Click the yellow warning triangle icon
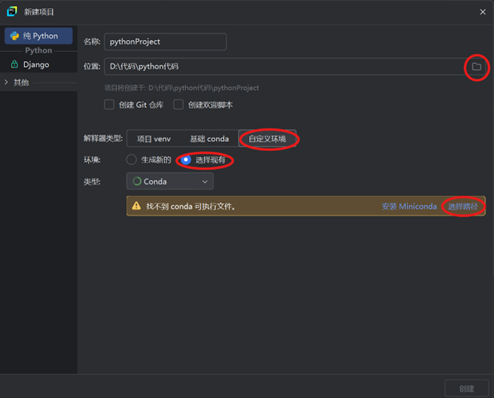The width and height of the screenshot is (494, 398). click(x=136, y=206)
